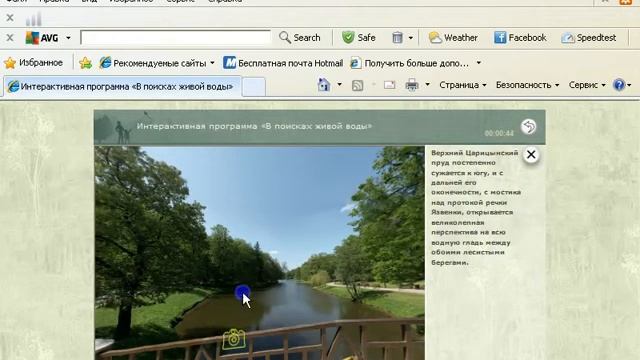640x360 pixels.
Task: Click the signal bars icon
Action: [x=33, y=19]
